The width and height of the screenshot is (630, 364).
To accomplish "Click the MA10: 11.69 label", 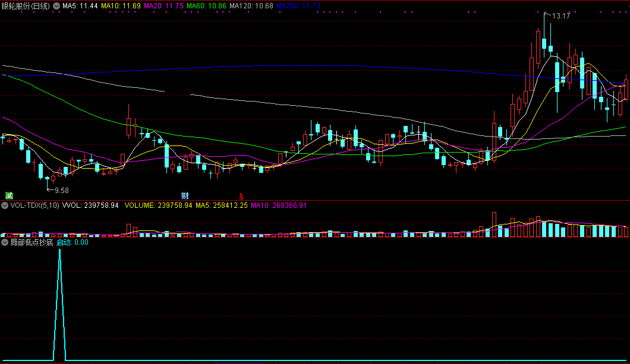I will click(x=121, y=6).
